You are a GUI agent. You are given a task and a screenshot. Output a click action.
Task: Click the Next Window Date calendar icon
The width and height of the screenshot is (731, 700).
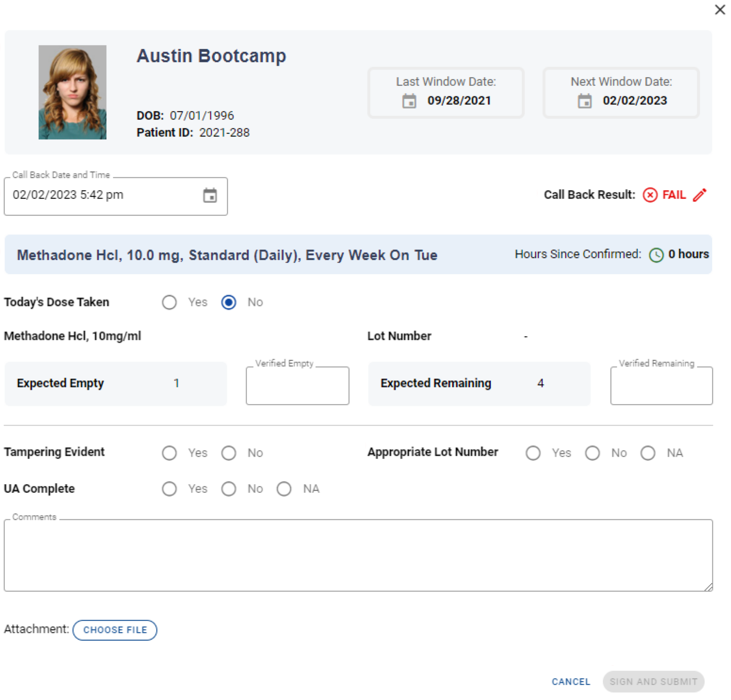(x=585, y=101)
